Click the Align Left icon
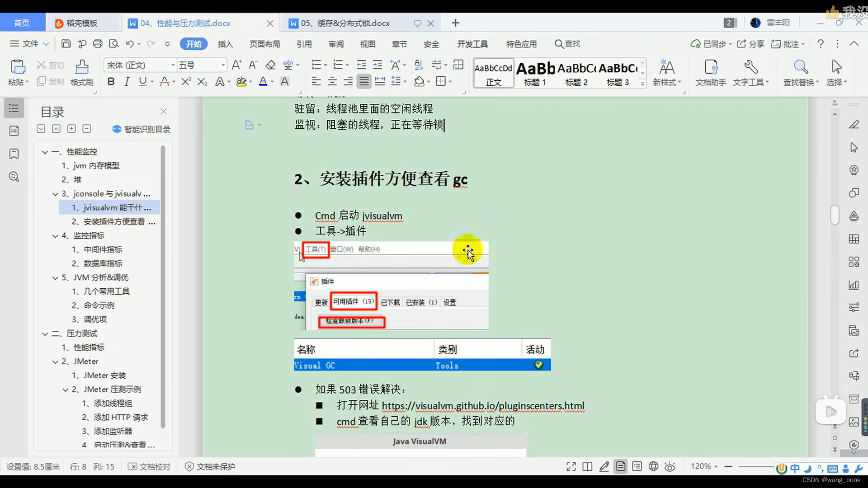 [x=316, y=82]
